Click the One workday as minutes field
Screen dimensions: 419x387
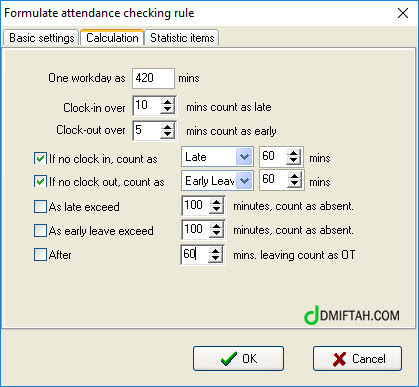point(153,78)
